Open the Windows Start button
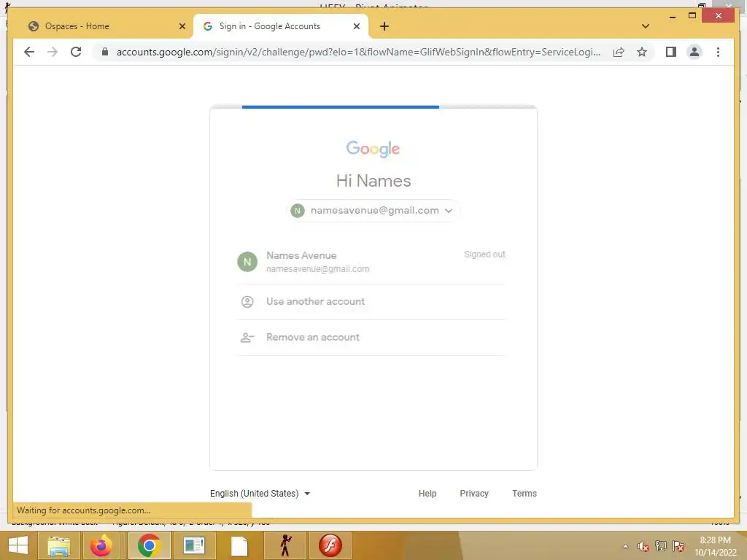The height and width of the screenshot is (560, 747). (x=18, y=545)
